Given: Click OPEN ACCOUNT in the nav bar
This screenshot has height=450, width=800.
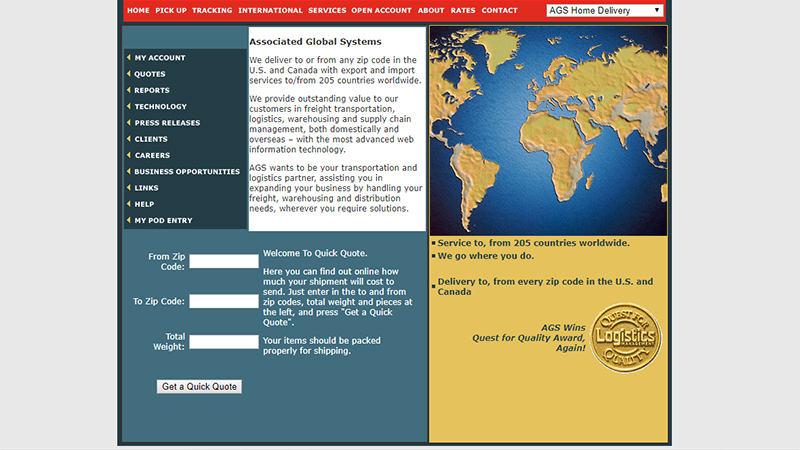Looking at the screenshot, I should pyautogui.click(x=381, y=10).
